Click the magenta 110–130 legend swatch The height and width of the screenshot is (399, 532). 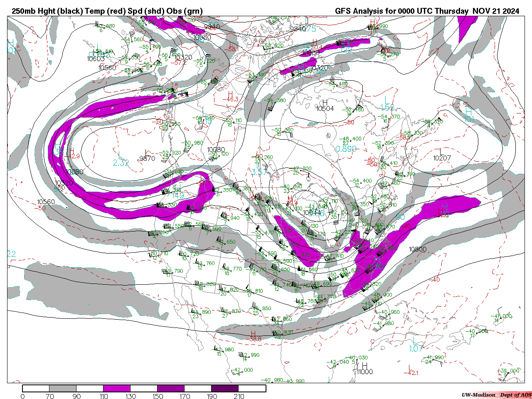pyautogui.click(x=117, y=388)
